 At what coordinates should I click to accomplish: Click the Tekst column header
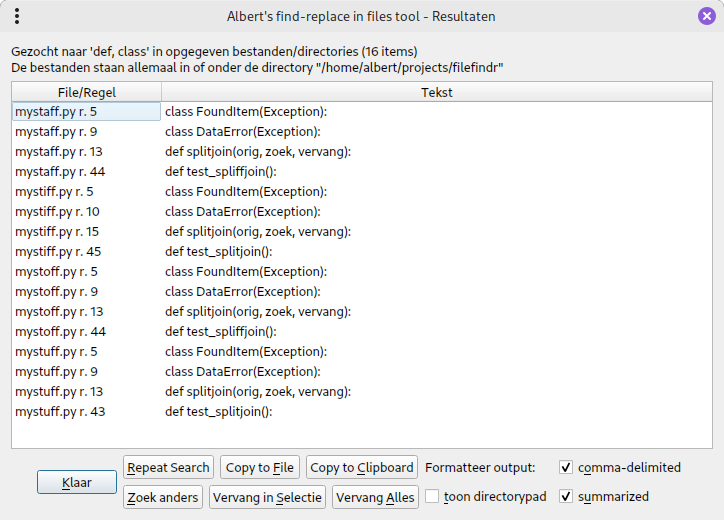437,92
